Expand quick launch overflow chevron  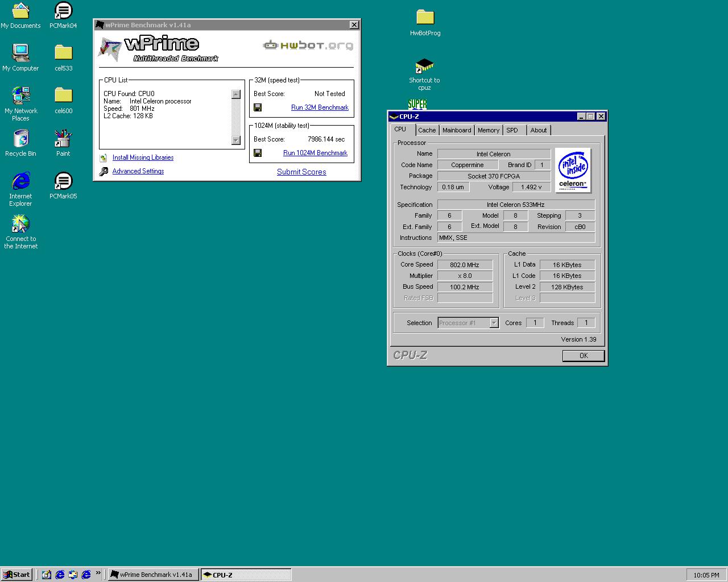pos(98,572)
